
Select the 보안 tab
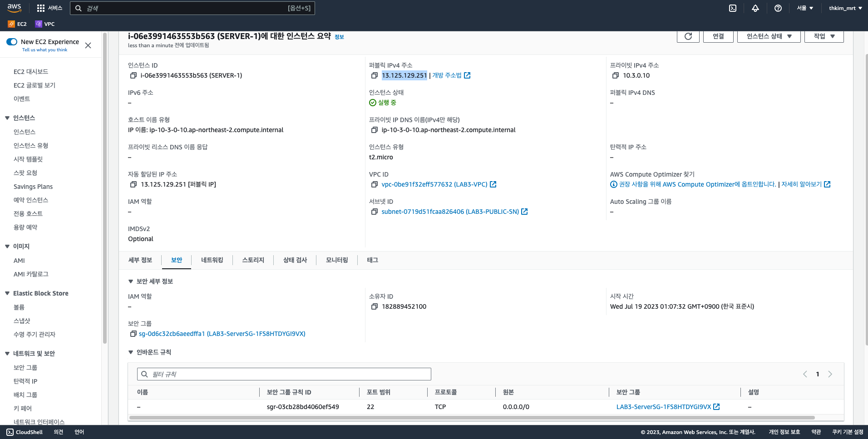(177, 260)
